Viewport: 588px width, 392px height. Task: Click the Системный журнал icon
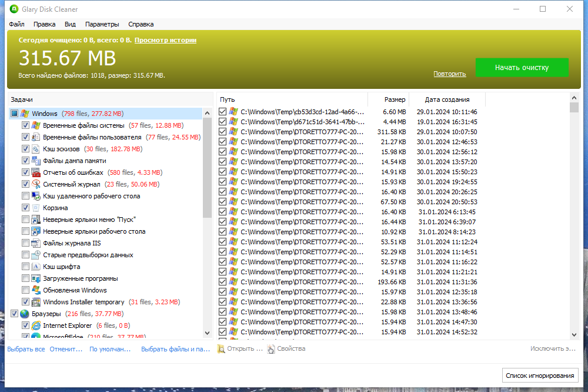coord(36,184)
